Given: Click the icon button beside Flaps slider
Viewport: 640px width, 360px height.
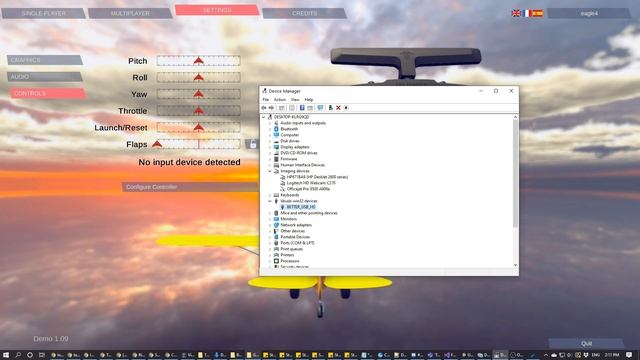Looking at the screenshot, I should pyautogui.click(x=252, y=144).
